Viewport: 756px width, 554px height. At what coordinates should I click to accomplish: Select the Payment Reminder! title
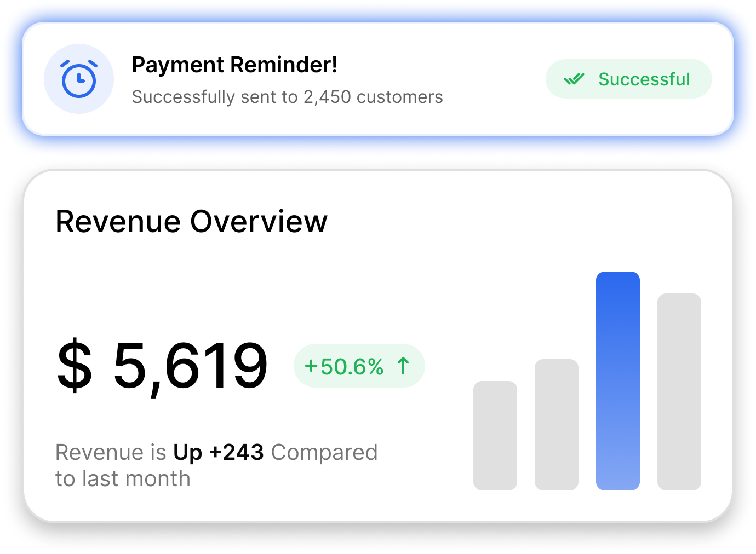[x=234, y=65]
